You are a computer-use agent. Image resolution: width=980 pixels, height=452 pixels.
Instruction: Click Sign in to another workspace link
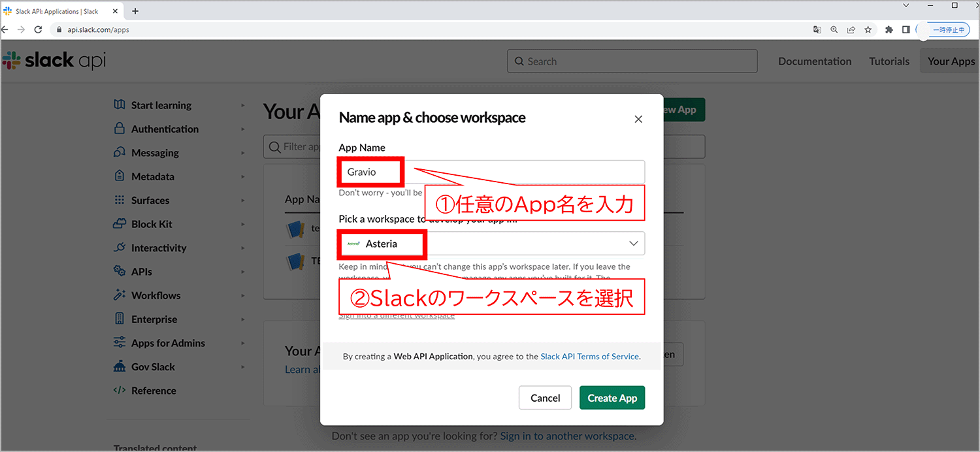567,436
